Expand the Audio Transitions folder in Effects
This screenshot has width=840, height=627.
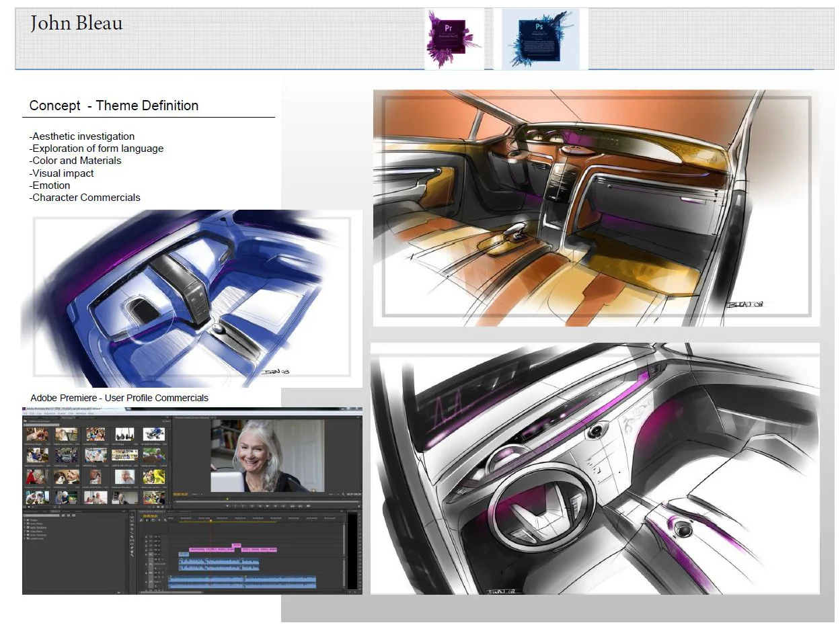click(x=25, y=528)
